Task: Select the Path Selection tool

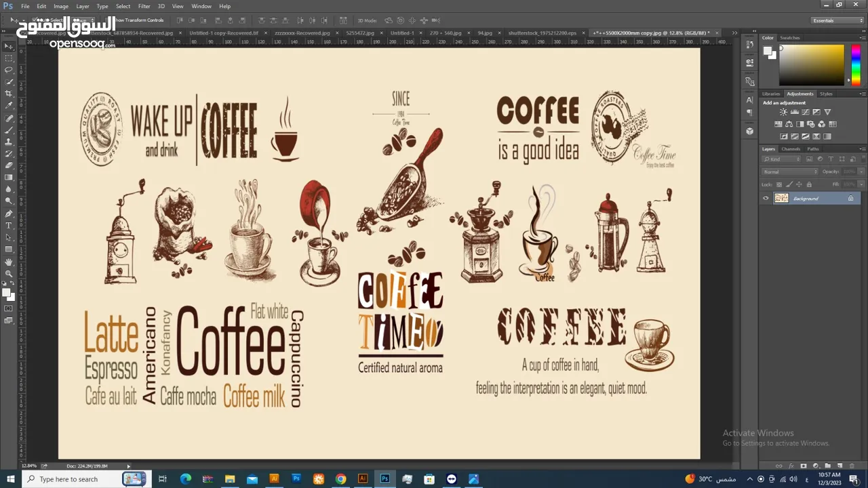Action: [x=9, y=237]
